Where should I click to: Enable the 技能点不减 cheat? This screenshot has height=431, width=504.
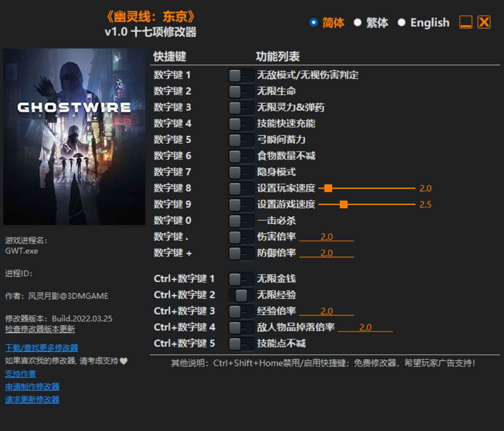click(241, 344)
